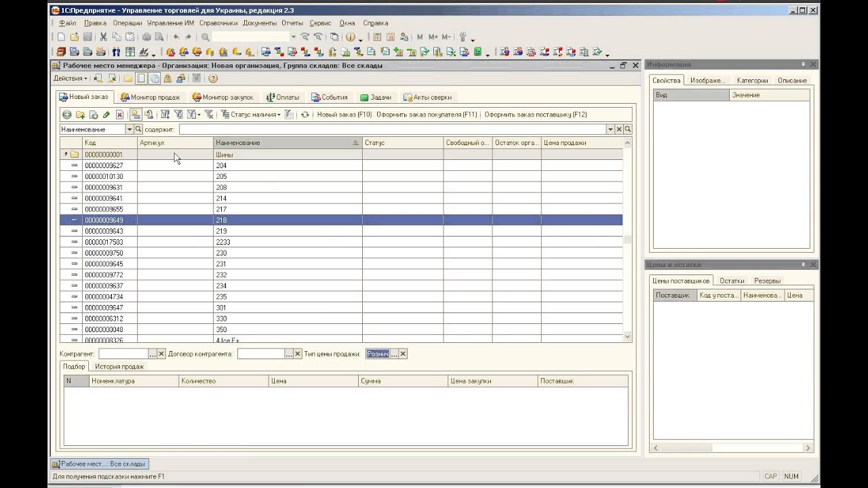
Task: Switch to Остатки tab in prices panel
Action: pos(732,281)
